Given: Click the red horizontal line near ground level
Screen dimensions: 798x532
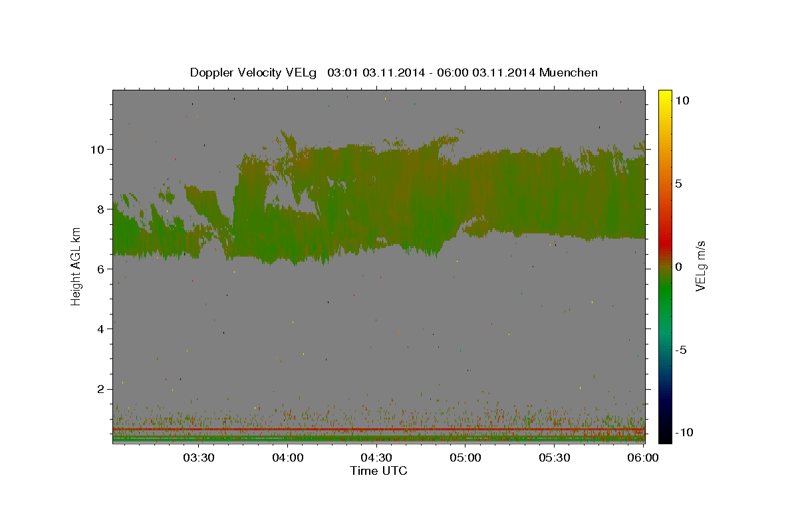Looking at the screenshot, I should point(378,430).
